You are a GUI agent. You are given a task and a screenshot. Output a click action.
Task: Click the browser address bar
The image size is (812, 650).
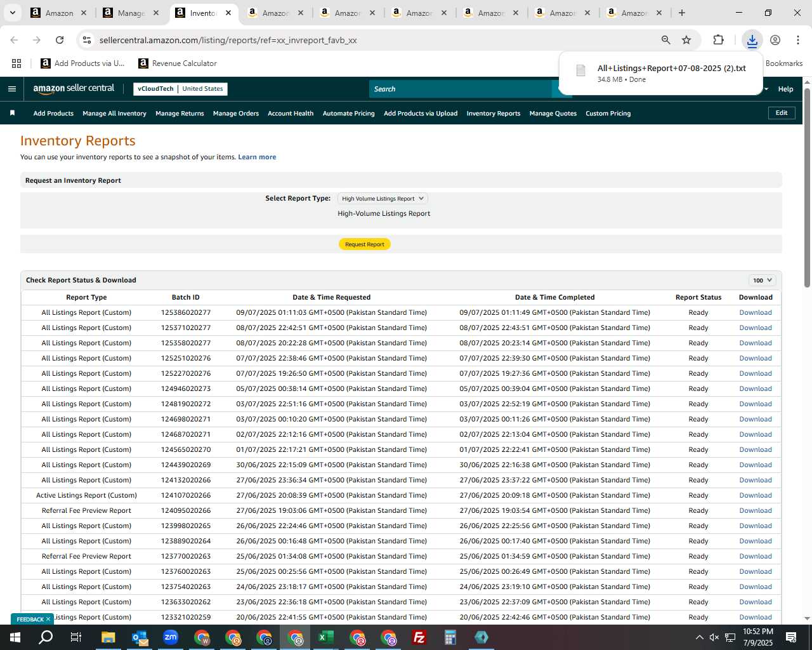374,40
